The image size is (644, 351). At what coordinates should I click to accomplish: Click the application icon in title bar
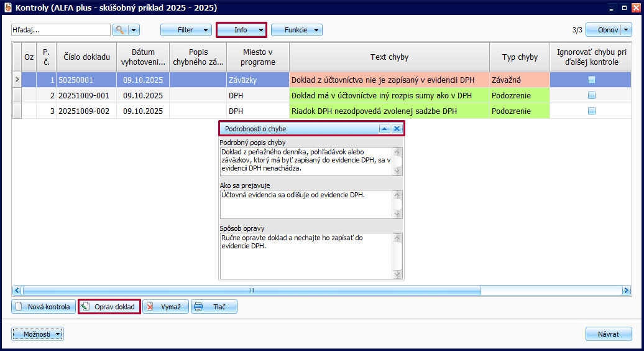[x=7, y=7]
